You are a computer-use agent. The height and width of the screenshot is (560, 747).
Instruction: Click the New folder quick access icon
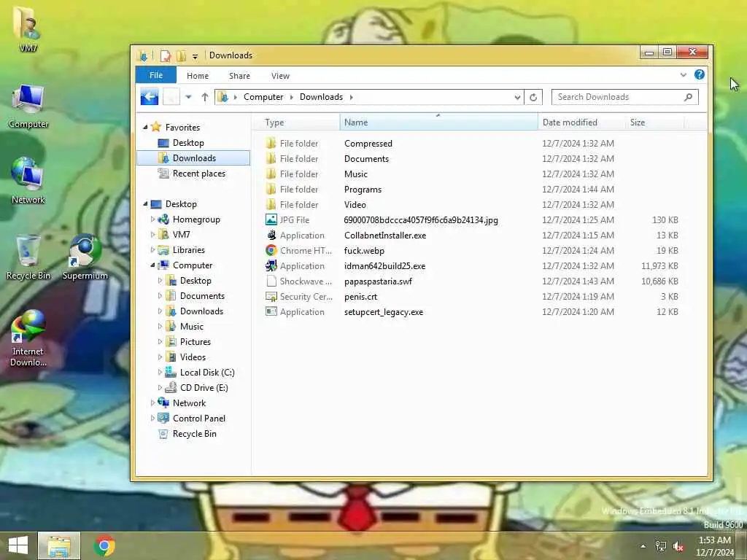coord(181,55)
